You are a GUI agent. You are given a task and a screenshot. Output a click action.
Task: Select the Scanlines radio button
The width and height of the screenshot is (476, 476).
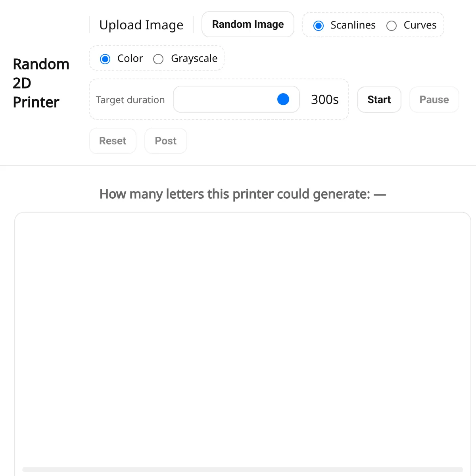click(319, 26)
